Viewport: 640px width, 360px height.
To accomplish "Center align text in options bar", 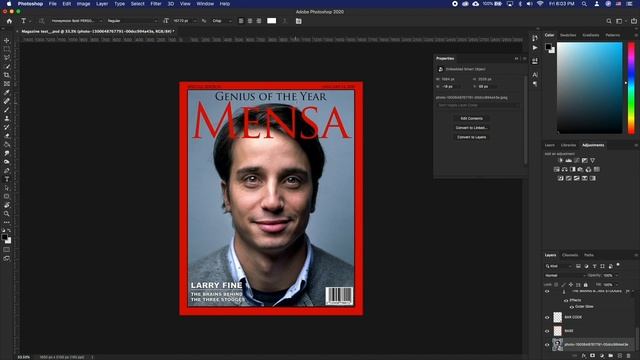I will click(250, 21).
